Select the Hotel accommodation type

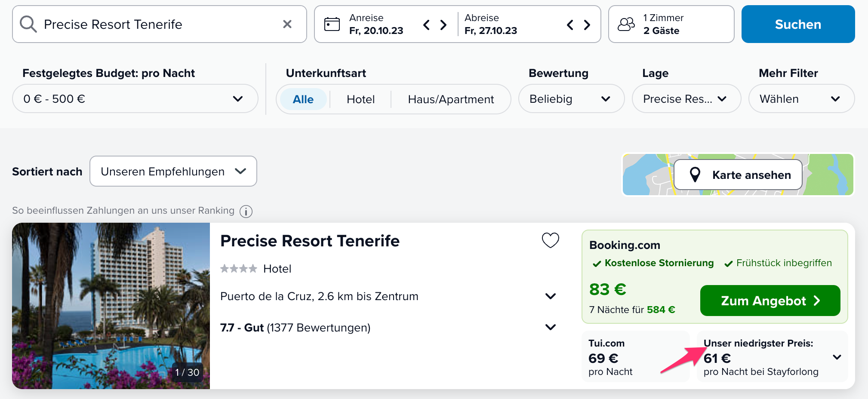click(x=361, y=99)
